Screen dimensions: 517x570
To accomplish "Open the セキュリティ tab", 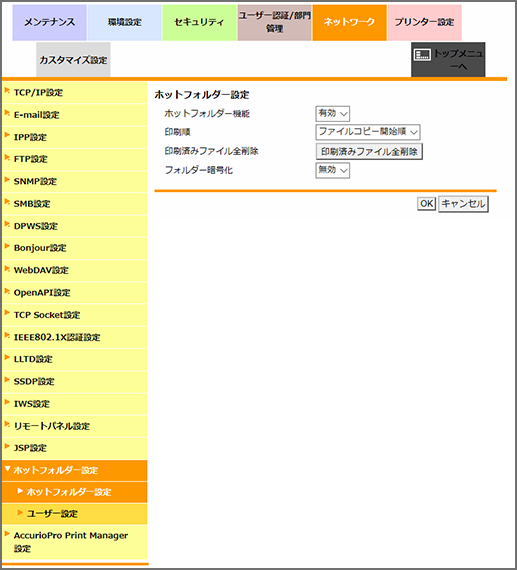I will 199,23.
